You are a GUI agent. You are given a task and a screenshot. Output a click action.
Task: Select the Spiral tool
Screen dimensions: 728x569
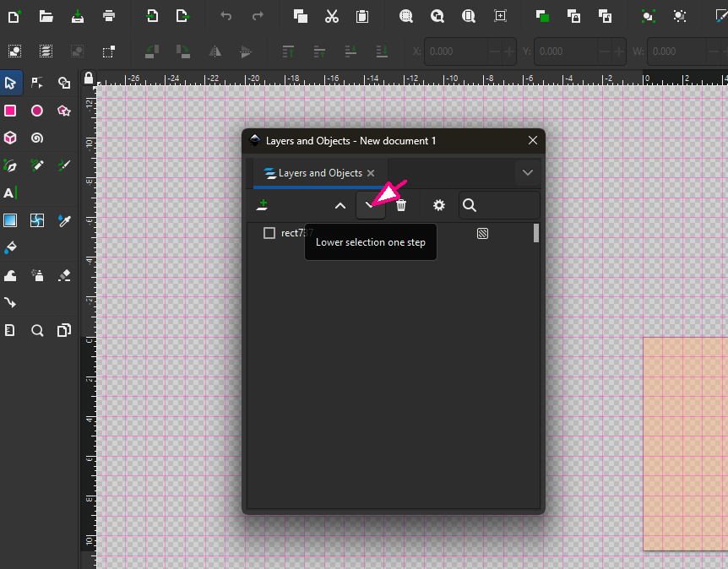pyautogui.click(x=37, y=138)
